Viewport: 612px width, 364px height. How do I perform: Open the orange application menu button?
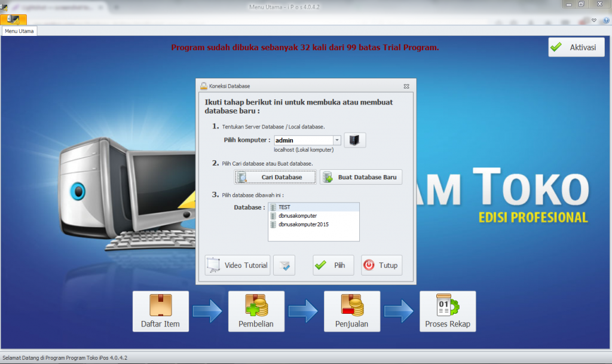point(13,19)
